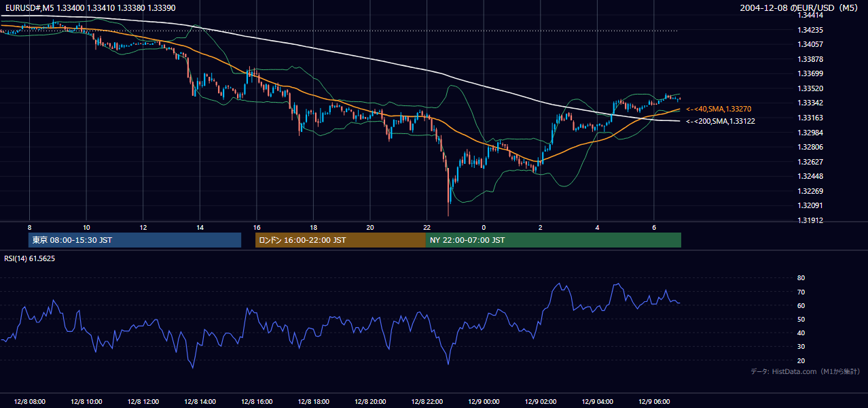The image size is (868, 408).
Task: Click hour marker 10 under the price chart
Action: (86, 226)
